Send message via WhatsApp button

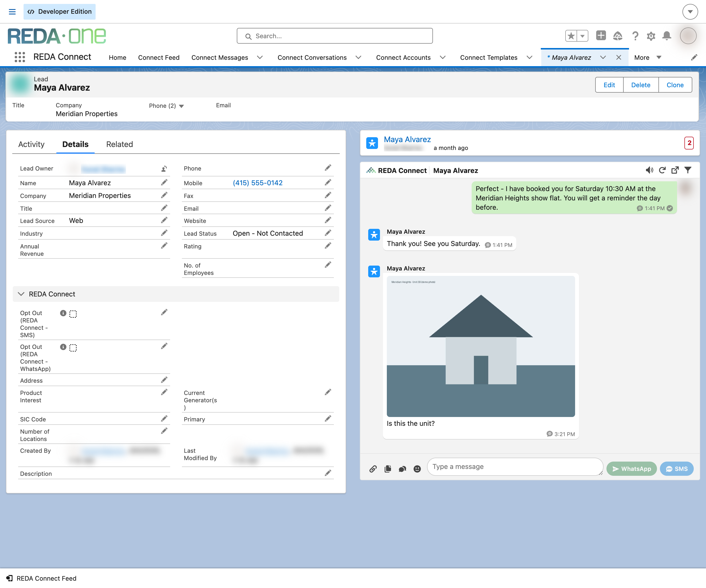(x=631, y=469)
